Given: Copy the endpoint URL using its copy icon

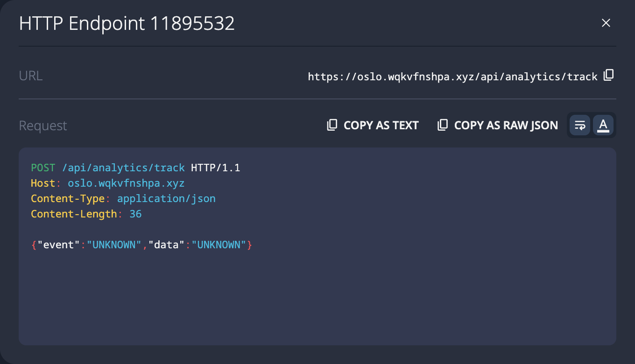Looking at the screenshot, I should (x=608, y=76).
